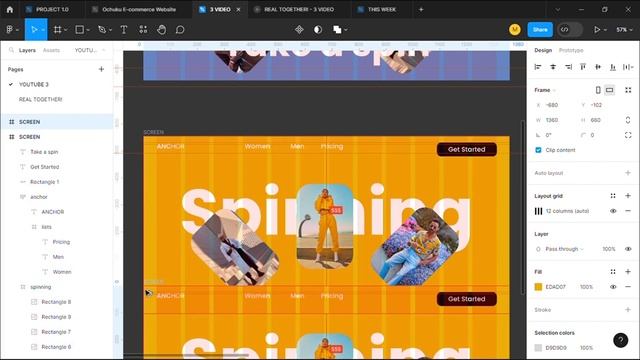The height and width of the screenshot is (360, 640).
Task: Click the Align horizontal centers icon
Action: tap(553, 67)
